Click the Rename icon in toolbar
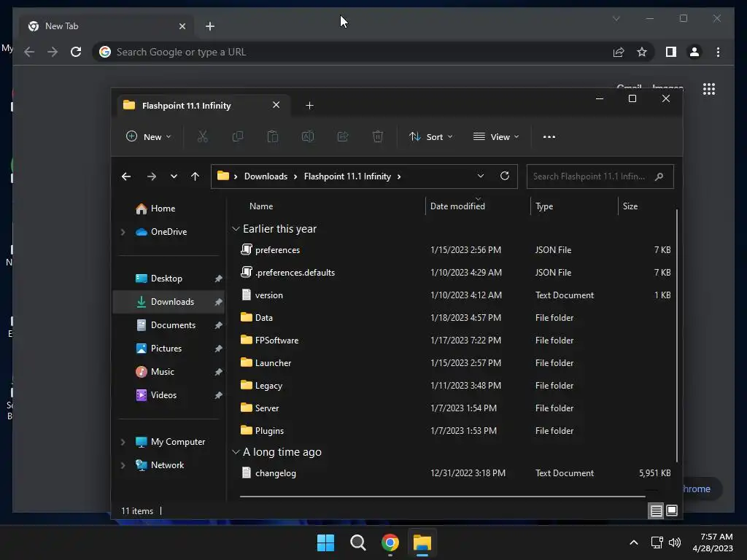 [308, 136]
